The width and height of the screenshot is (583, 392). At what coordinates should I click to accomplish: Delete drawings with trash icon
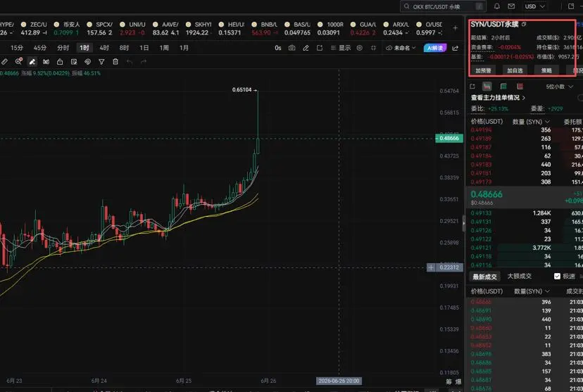click(x=115, y=62)
